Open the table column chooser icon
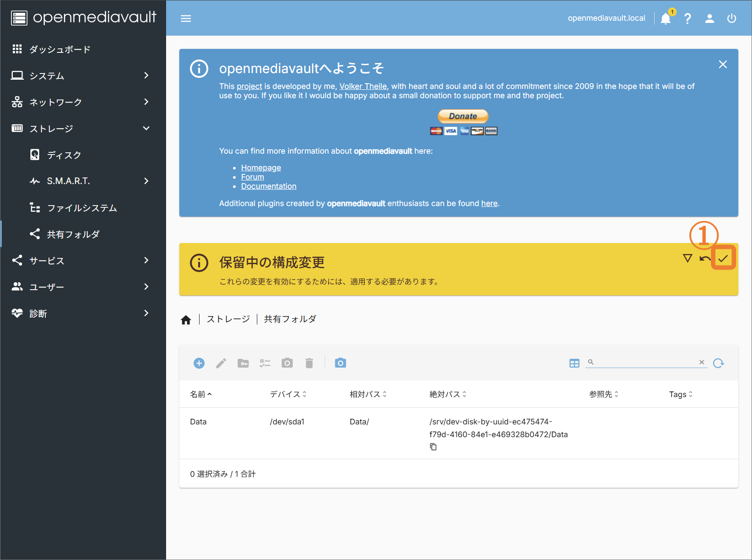The width and height of the screenshot is (752, 560). point(574,363)
